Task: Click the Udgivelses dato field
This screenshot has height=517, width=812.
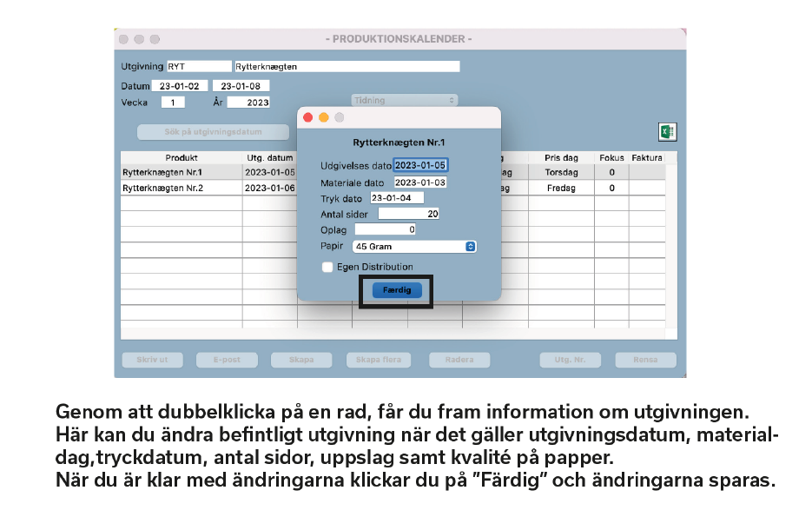Action: 420,165
